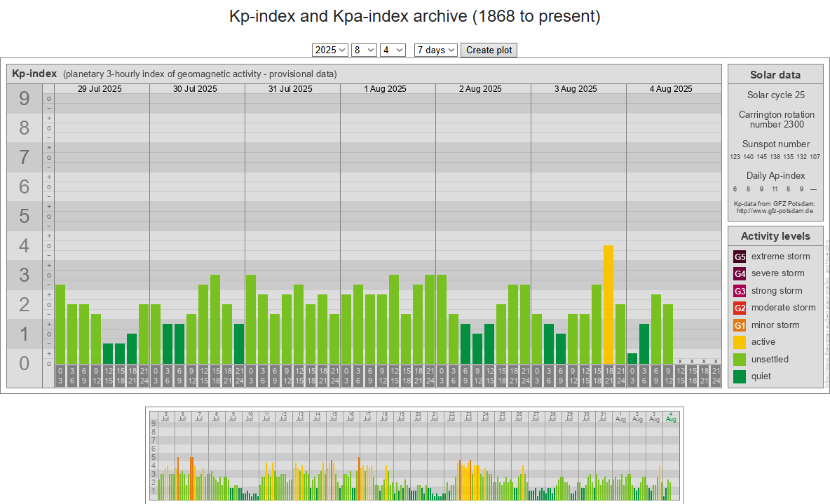This screenshot has height=504, width=830.
Task: Select the dark green quiet swatch
Action: 740,376
